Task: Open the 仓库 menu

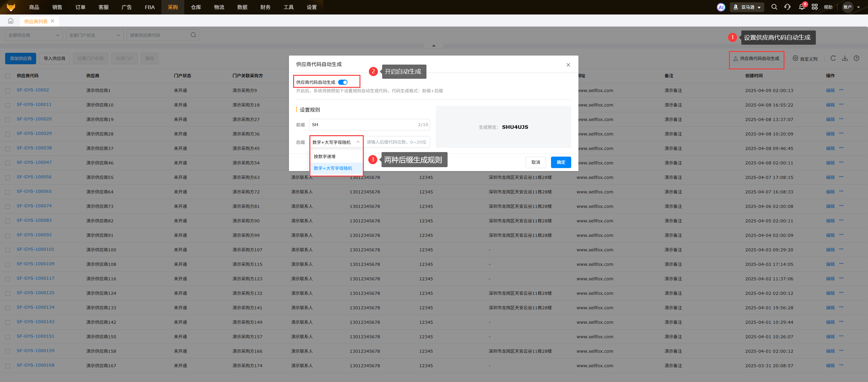Action: (x=196, y=7)
